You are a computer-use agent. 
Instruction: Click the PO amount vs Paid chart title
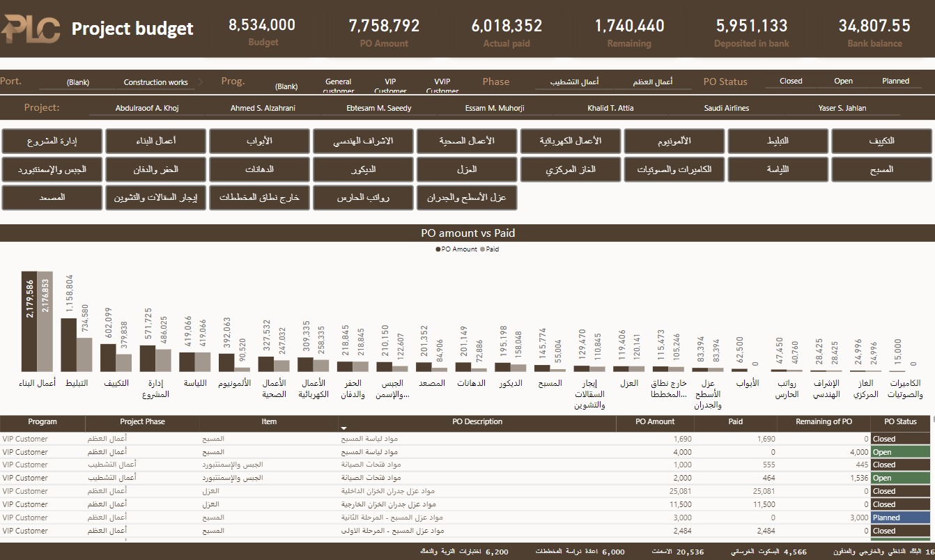tap(467, 233)
